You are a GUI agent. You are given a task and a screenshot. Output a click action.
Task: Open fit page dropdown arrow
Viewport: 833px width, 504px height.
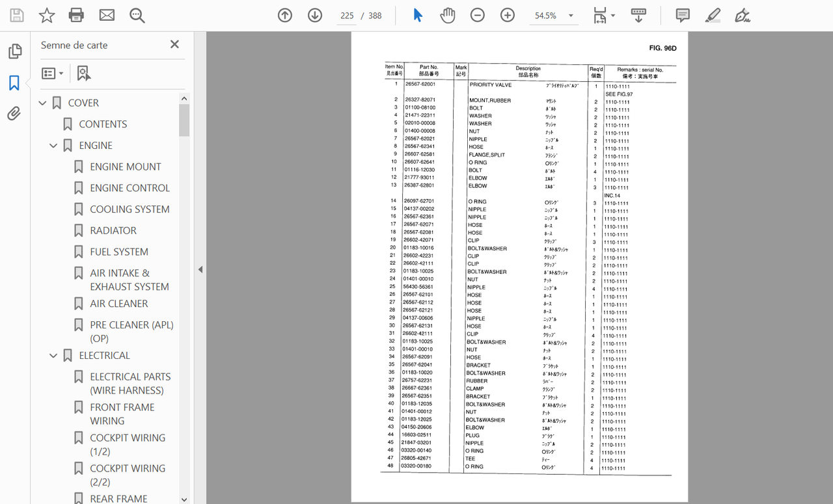click(613, 16)
